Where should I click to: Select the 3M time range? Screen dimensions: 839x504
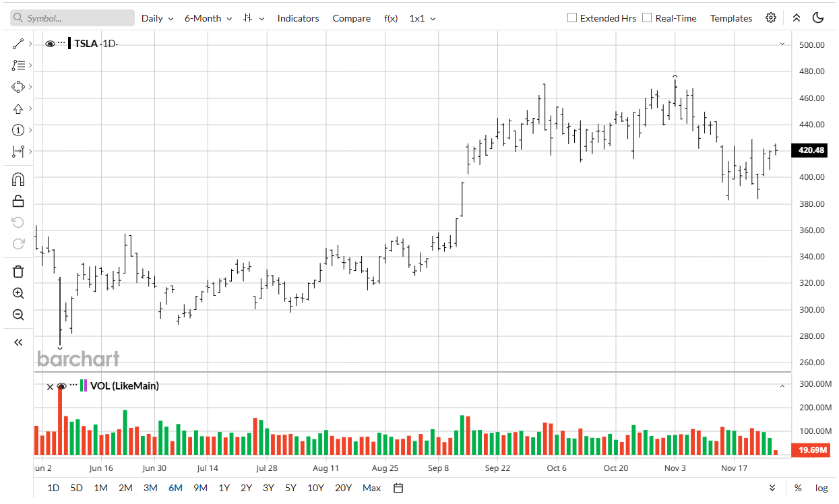point(150,488)
